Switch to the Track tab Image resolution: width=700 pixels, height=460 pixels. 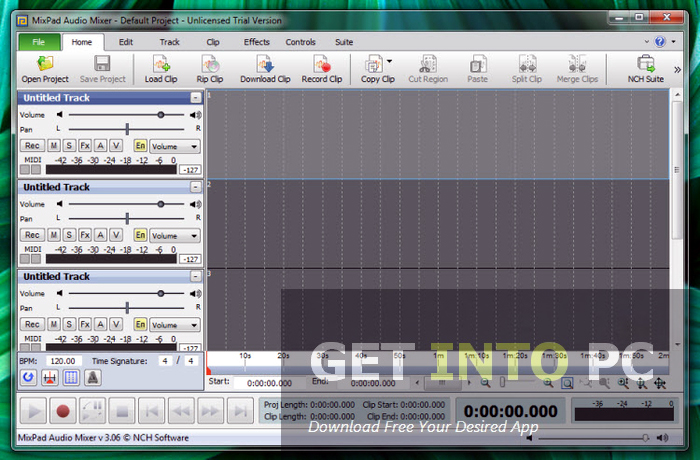[170, 42]
